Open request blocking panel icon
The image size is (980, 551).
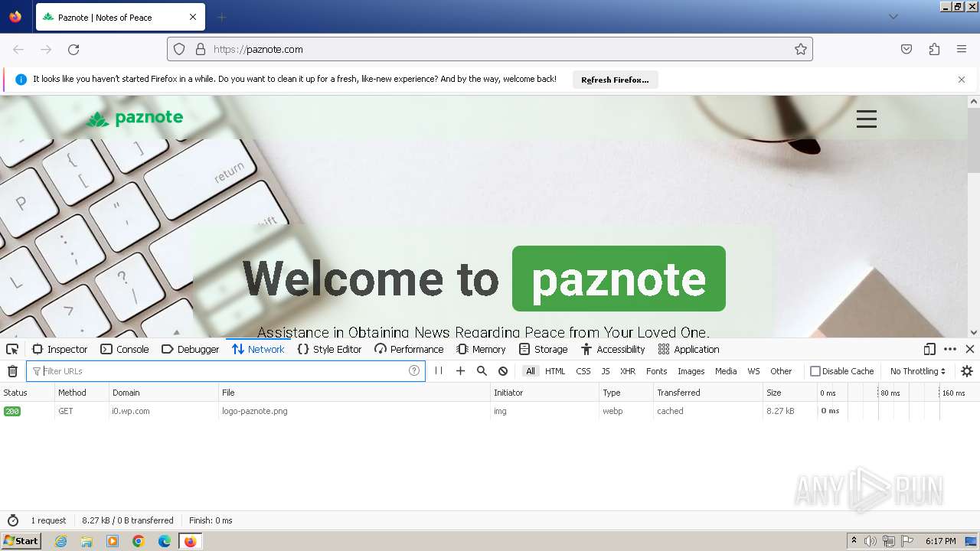pos(503,371)
